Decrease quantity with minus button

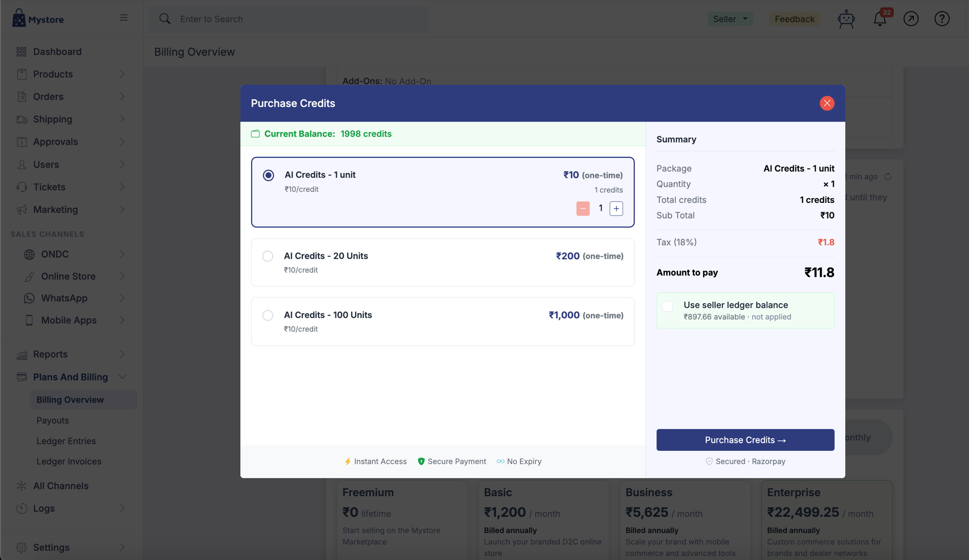click(583, 209)
